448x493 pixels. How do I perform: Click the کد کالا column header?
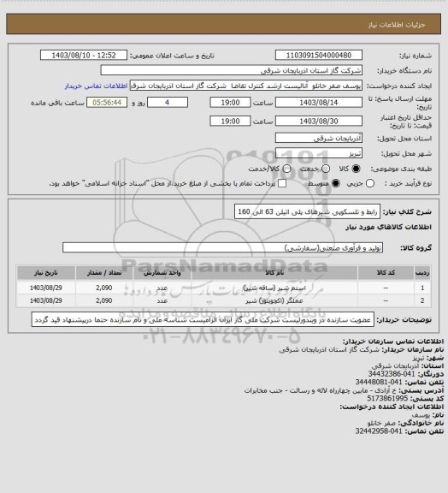pos(386,272)
